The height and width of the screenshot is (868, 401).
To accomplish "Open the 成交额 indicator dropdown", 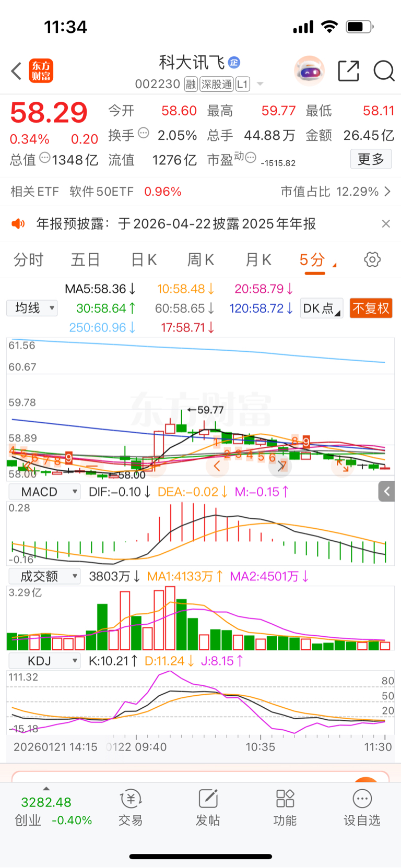I will pyautogui.click(x=45, y=576).
